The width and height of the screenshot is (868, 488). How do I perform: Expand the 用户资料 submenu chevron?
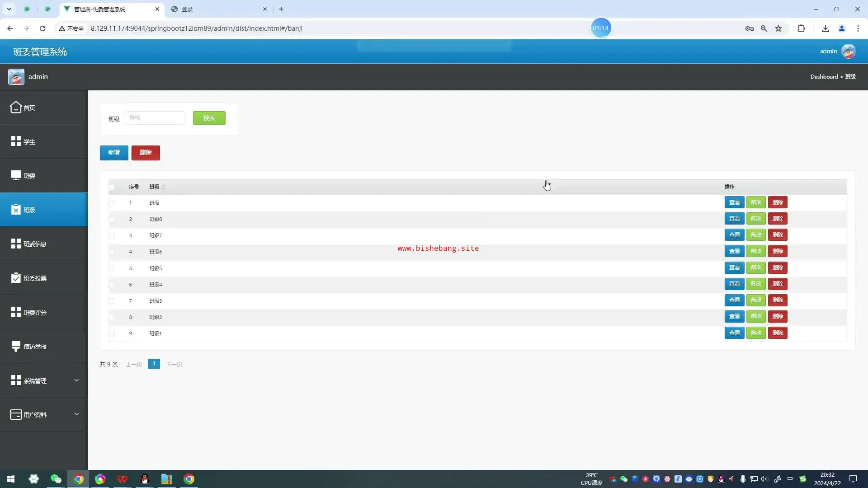click(x=76, y=414)
